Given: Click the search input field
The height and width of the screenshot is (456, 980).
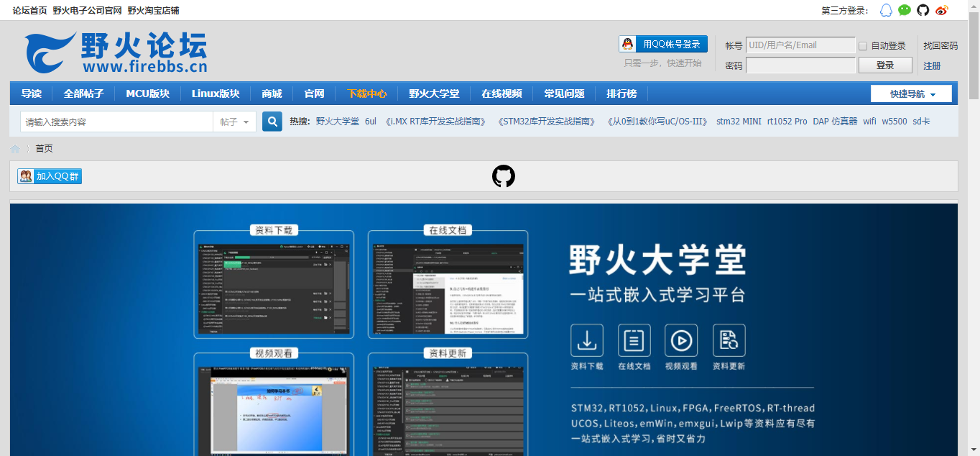Looking at the screenshot, I should [115, 121].
